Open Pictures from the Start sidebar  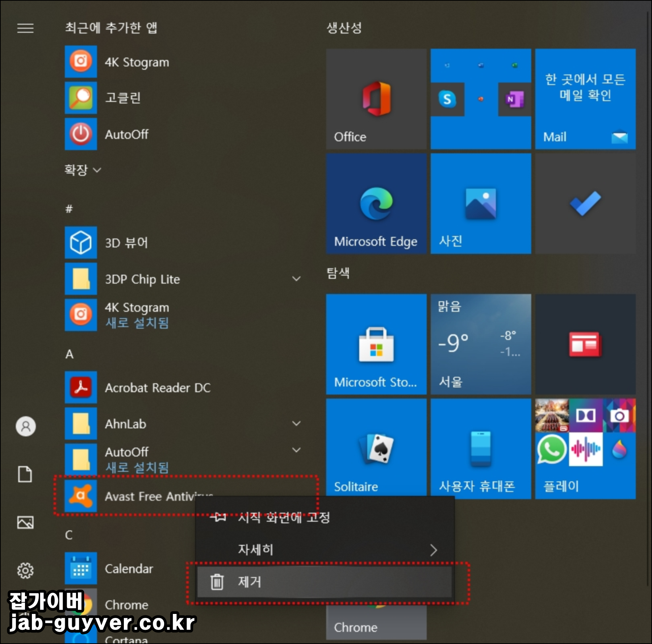[x=25, y=522]
